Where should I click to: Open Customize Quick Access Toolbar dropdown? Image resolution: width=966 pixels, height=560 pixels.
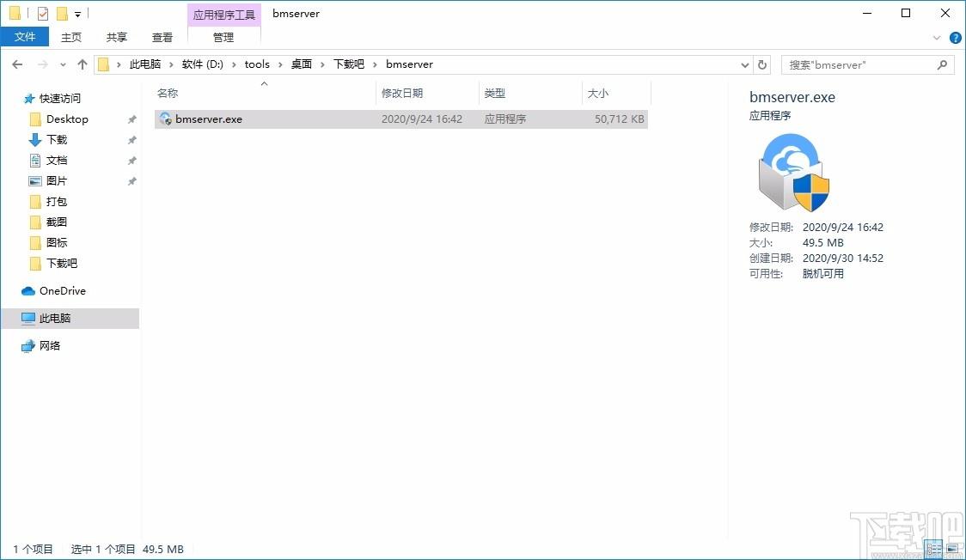[x=77, y=15]
